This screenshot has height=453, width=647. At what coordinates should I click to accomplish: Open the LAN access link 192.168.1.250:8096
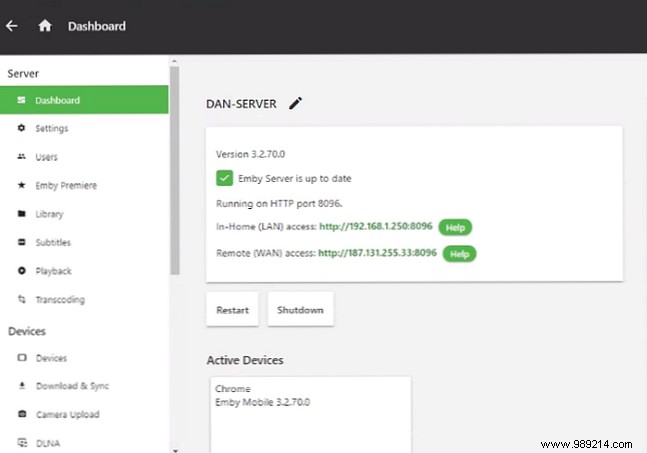point(376,226)
